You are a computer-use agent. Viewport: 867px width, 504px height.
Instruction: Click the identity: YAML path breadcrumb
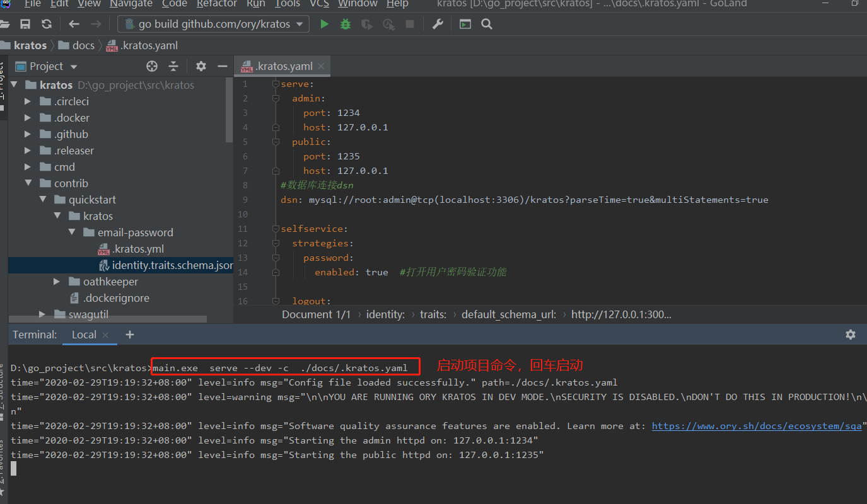click(x=385, y=314)
